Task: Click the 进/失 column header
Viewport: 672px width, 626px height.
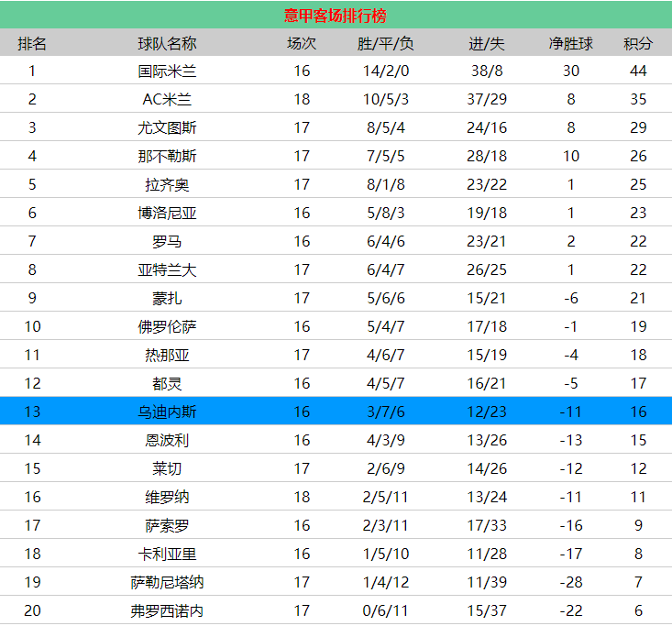Action: point(486,43)
